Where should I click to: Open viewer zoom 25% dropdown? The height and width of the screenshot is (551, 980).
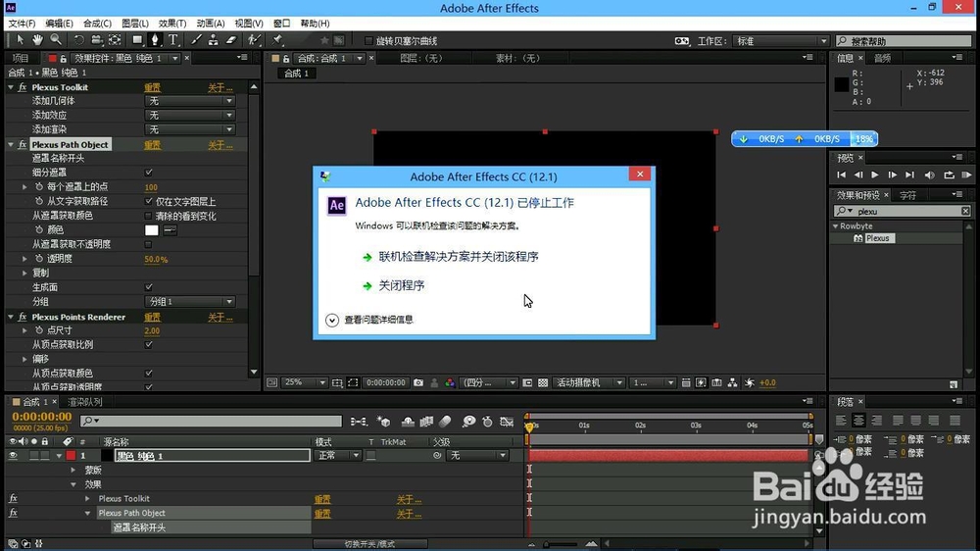point(305,382)
